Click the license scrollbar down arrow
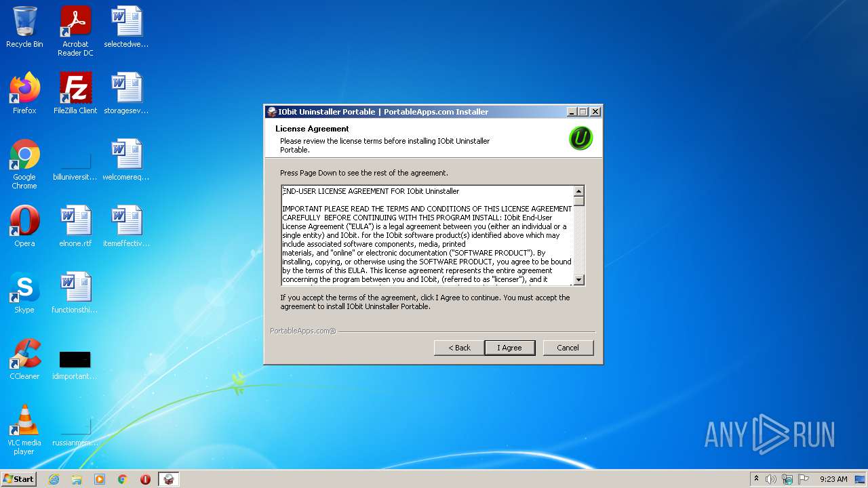This screenshot has width=868, height=488. tap(579, 279)
